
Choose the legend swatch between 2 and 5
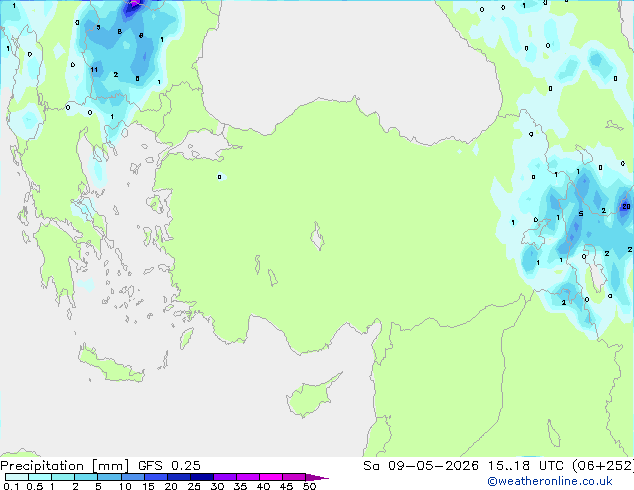pyautogui.click(x=86, y=477)
